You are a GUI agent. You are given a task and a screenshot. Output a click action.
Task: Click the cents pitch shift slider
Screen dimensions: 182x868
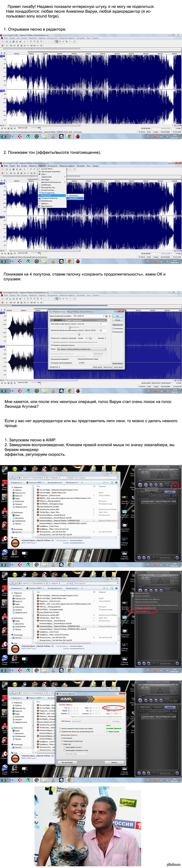coord(79,334)
